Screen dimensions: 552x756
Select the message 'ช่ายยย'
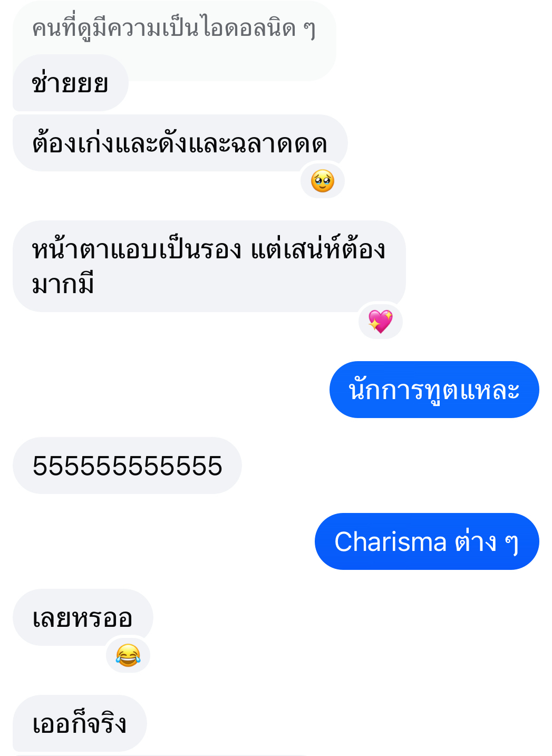(71, 83)
